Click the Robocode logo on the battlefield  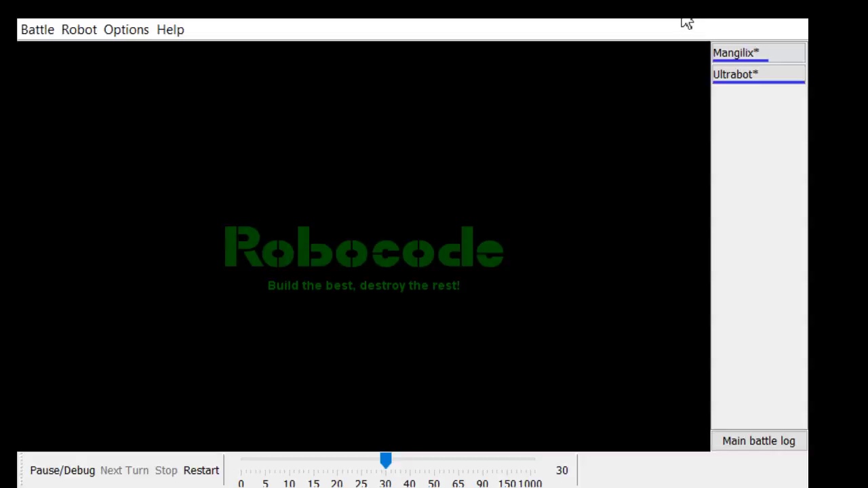[x=363, y=248]
